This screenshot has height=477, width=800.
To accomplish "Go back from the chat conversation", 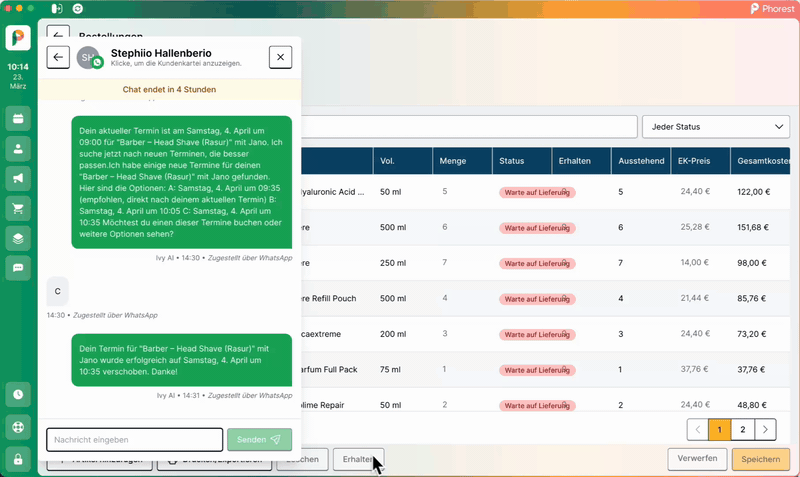I will pyautogui.click(x=58, y=57).
